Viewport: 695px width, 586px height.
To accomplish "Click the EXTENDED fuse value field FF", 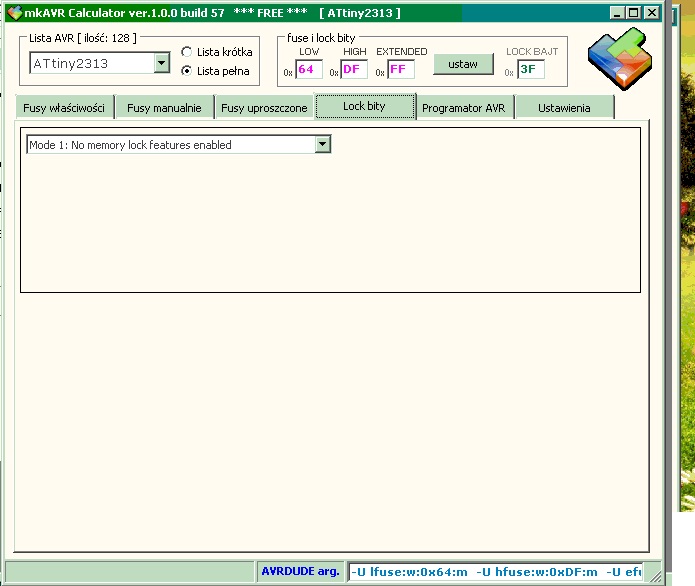I will tap(401, 70).
